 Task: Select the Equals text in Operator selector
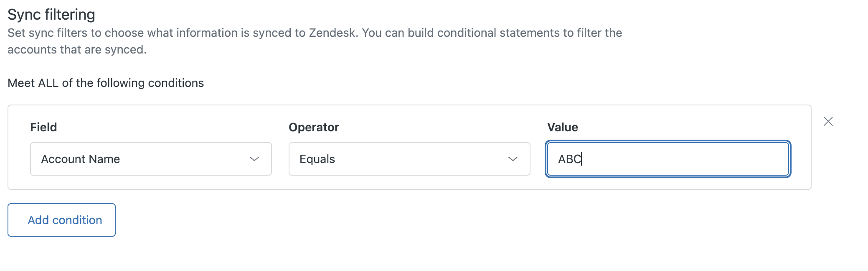pos(317,159)
